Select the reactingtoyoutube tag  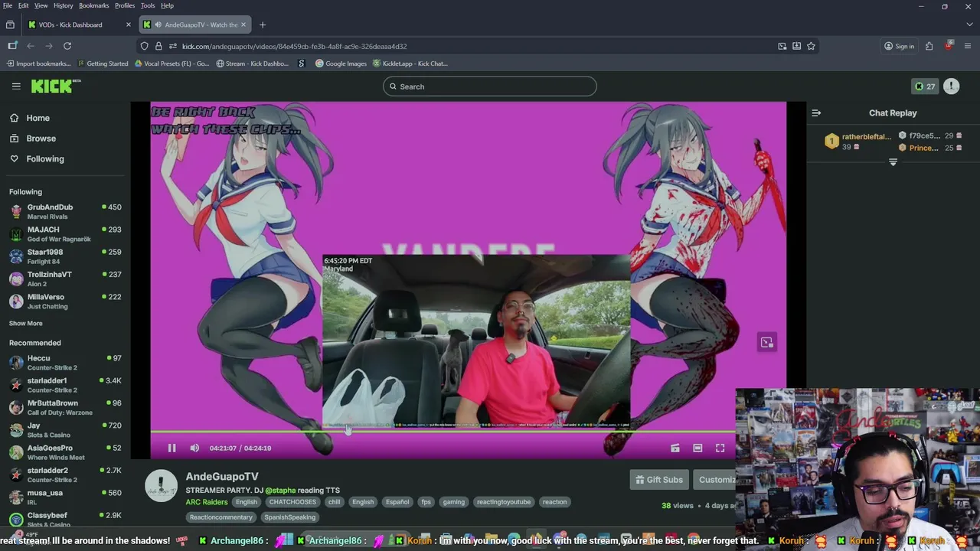click(503, 502)
